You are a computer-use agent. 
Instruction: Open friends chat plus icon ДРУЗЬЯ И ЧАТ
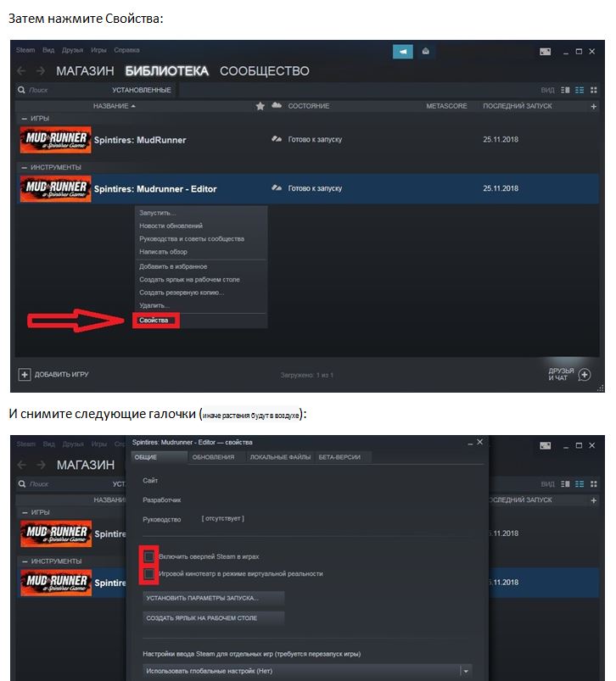coord(585,375)
